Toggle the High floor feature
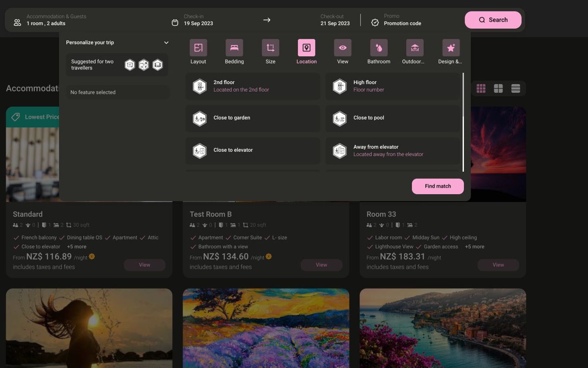 click(x=393, y=86)
